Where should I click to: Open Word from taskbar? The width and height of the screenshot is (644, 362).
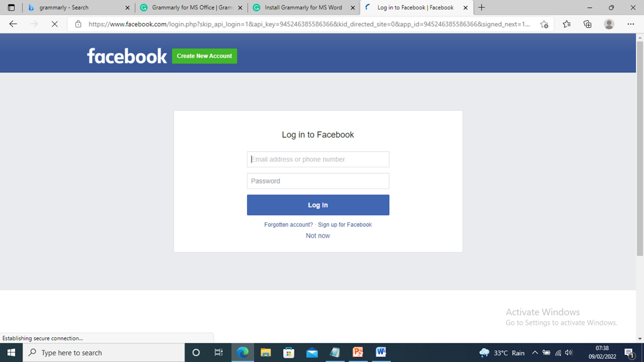click(x=381, y=353)
